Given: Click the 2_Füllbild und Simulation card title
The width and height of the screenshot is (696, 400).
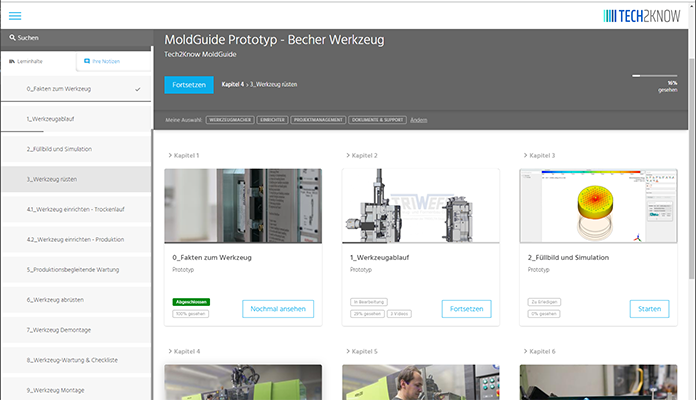Looking at the screenshot, I should pyautogui.click(x=568, y=257).
